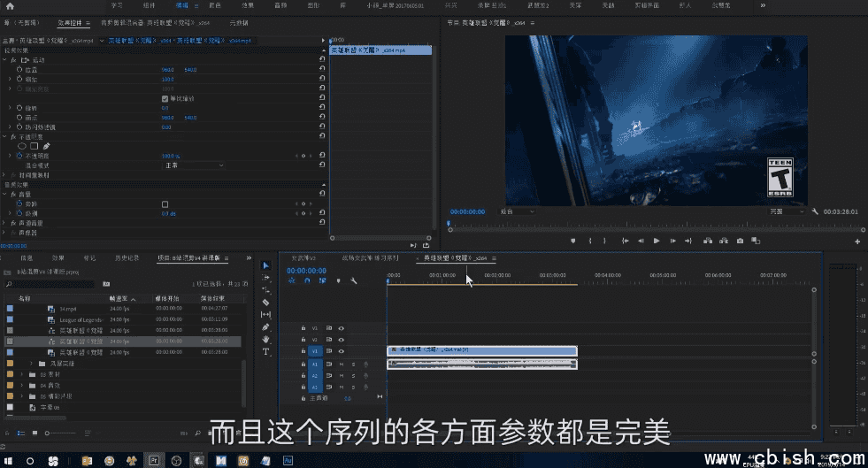Collapse the Motion effect group
The height and width of the screenshot is (468, 868).
point(5,60)
